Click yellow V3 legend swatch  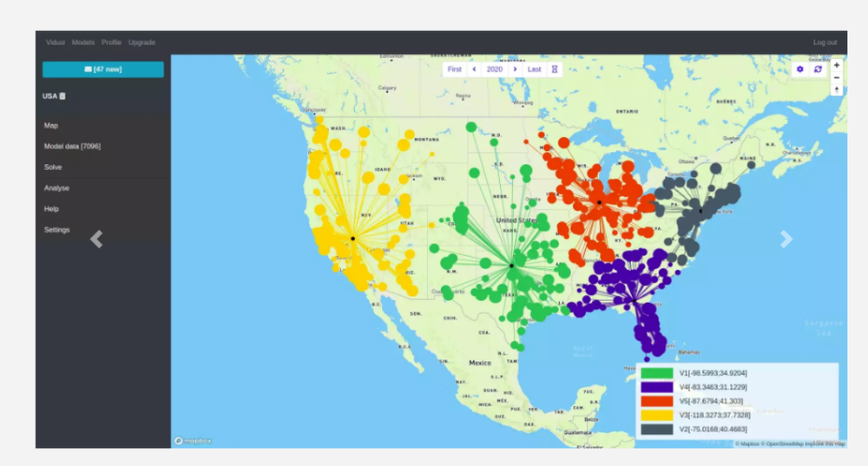(656, 415)
